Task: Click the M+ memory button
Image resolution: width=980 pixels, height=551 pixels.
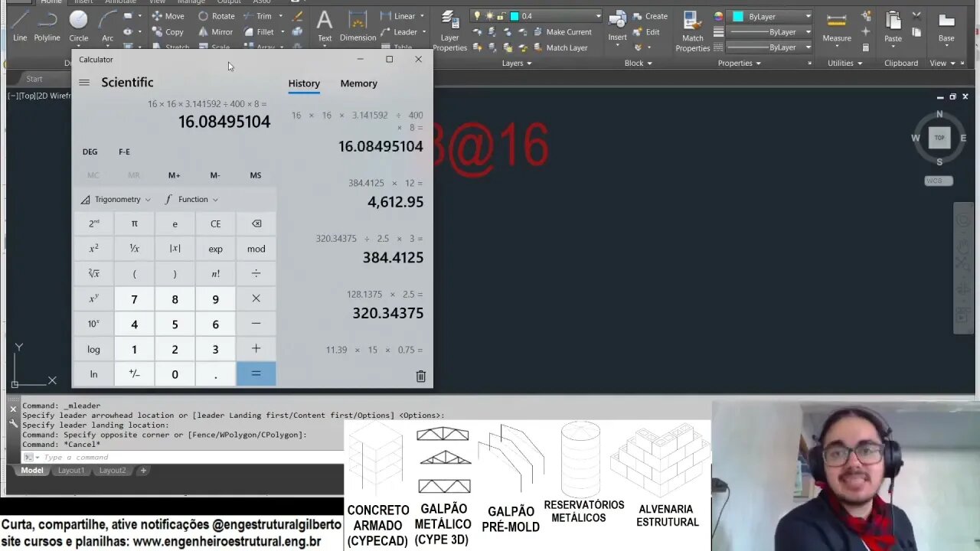Action: (175, 175)
